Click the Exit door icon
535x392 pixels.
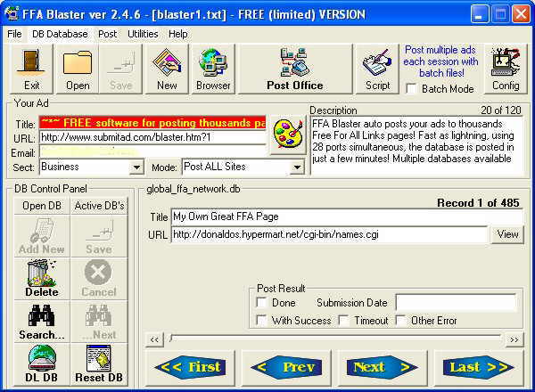31,69
